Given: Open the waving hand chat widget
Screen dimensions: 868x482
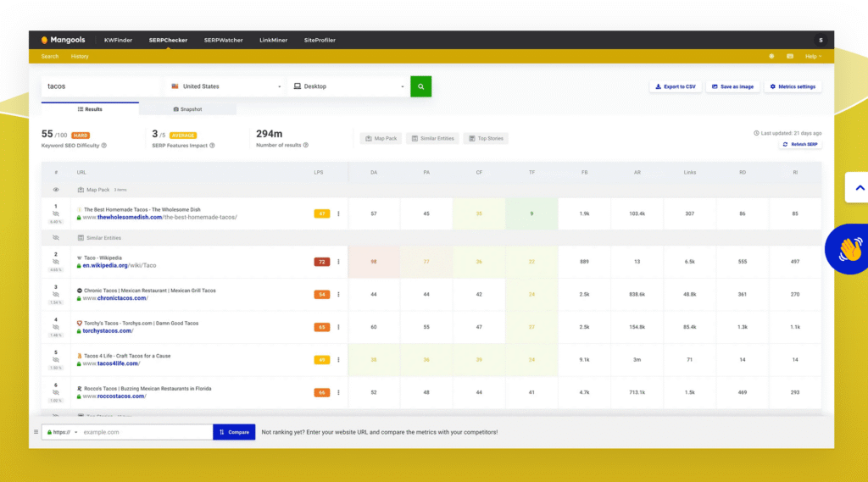Looking at the screenshot, I should tap(849, 249).
